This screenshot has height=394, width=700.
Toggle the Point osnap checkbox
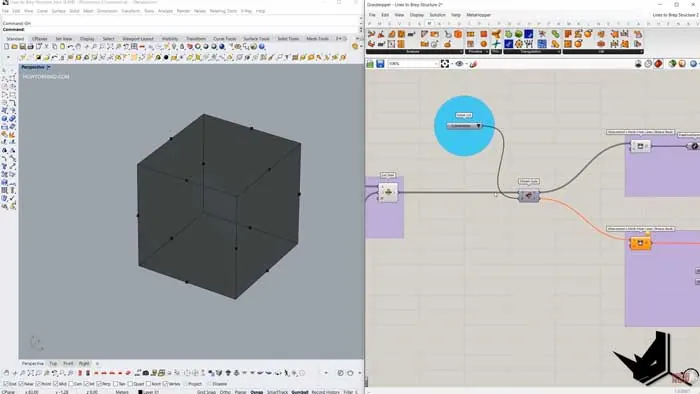click(x=38, y=384)
